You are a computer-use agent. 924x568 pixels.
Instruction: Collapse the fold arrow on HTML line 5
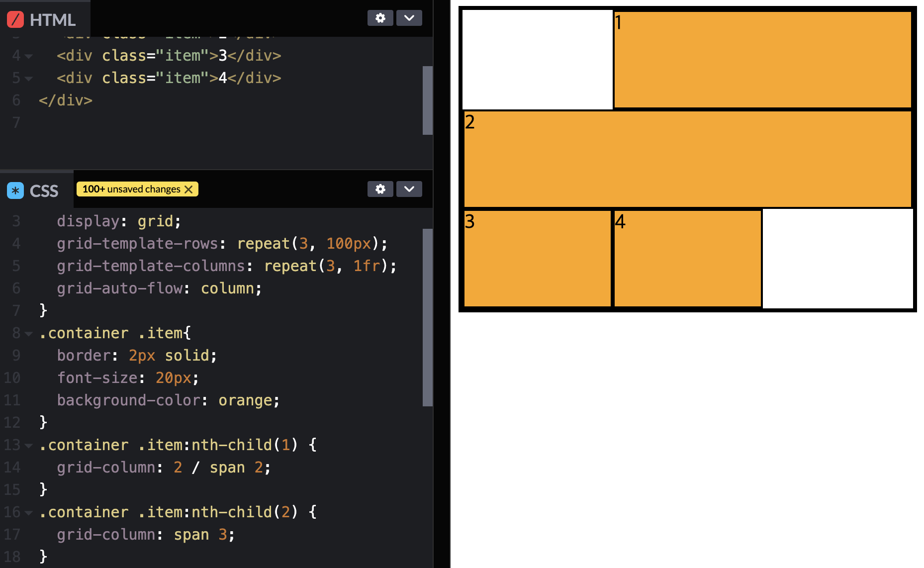29,79
